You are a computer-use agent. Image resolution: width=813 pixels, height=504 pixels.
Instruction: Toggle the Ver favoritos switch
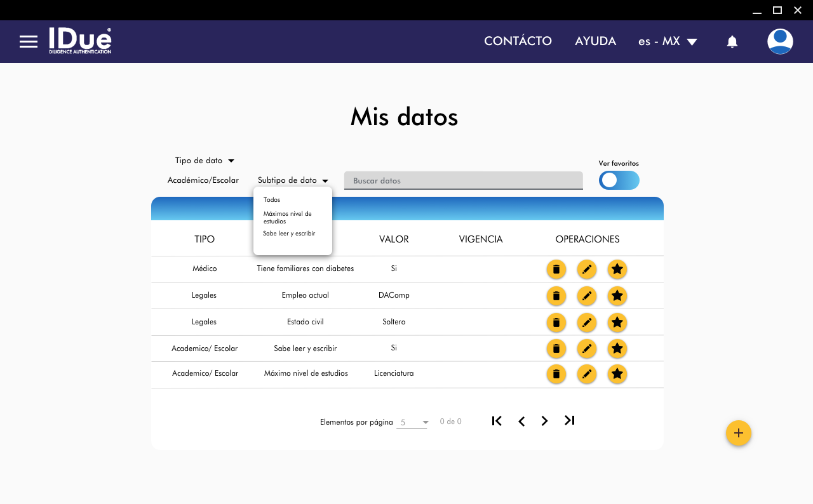click(619, 180)
